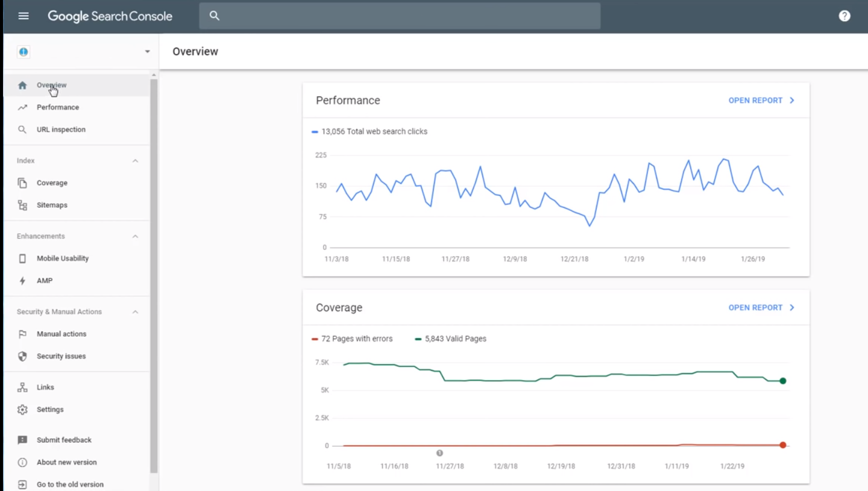Viewport: 868px width, 491px height.
Task: Click the Mobile Usability phone icon
Action: click(22, 258)
